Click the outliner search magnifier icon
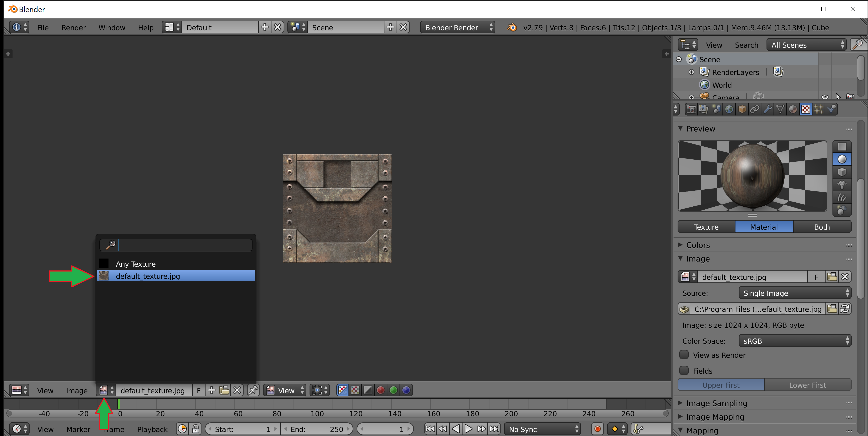The width and height of the screenshot is (868, 436). click(858, 45)
